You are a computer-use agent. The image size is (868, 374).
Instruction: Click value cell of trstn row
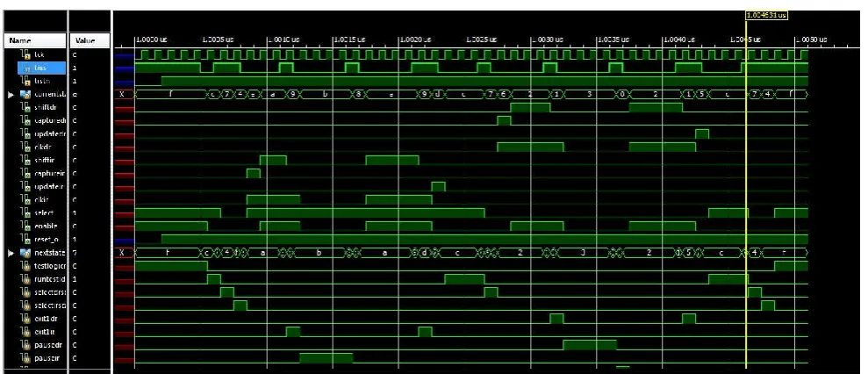click(x=90, y=81)
